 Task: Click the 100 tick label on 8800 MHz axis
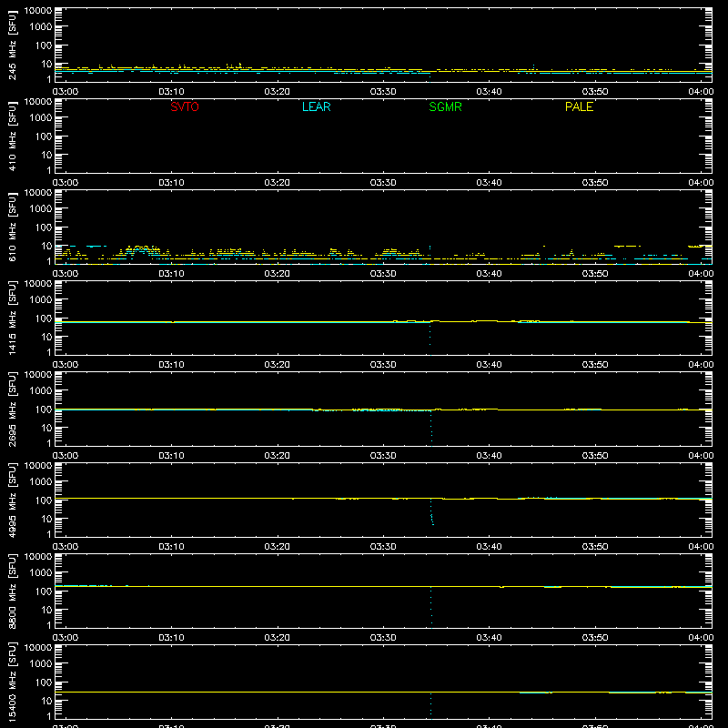[44, 591]
